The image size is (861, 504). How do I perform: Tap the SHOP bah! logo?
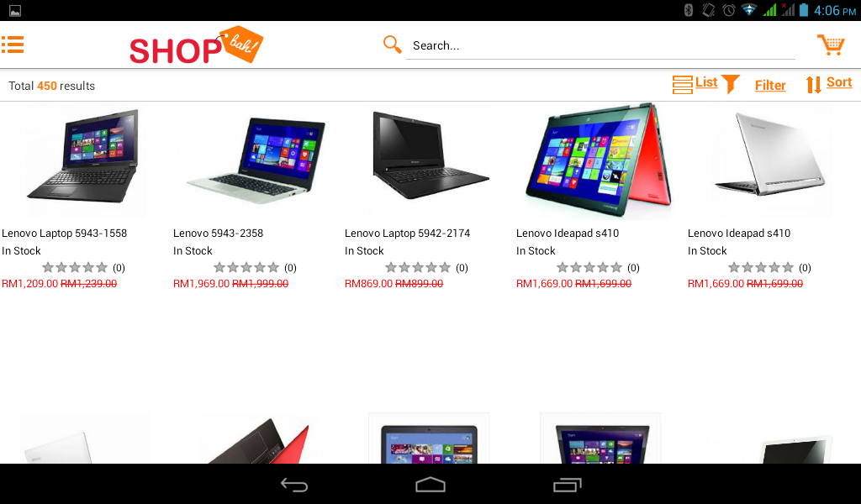click(196, 45)
